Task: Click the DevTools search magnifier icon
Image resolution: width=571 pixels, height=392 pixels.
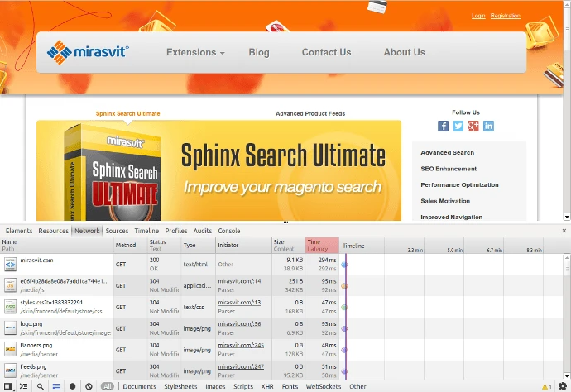Action: 40,386
